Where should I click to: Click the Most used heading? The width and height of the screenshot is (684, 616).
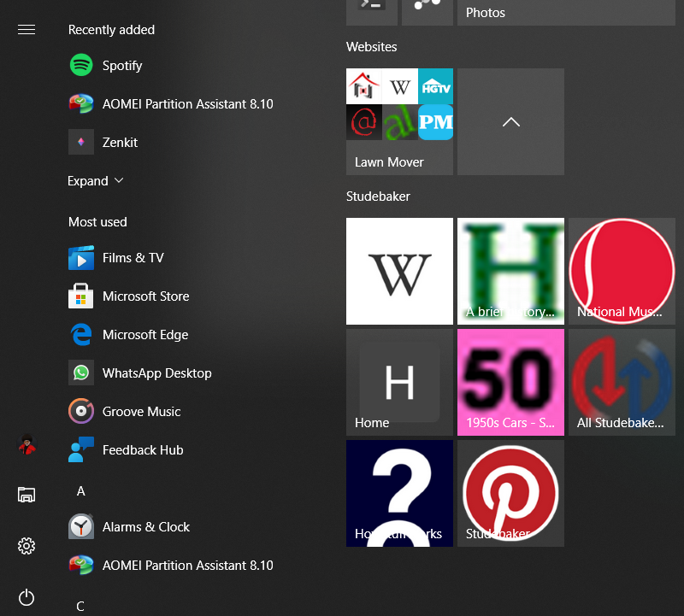pos(97,222)
